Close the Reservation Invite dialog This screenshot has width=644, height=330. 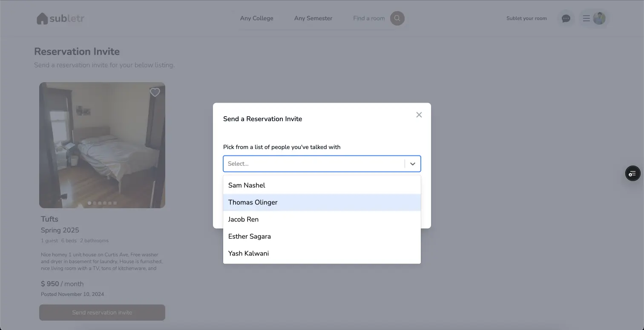[419, 115]
